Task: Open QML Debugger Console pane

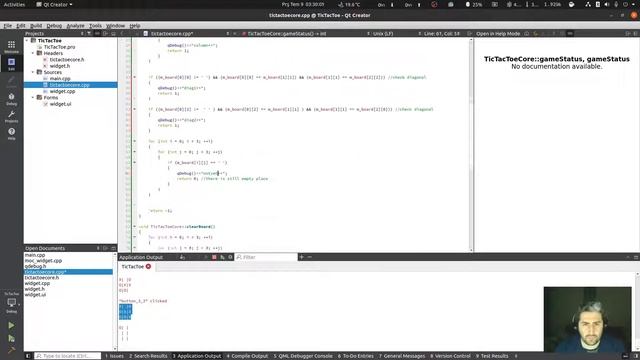Action: [x=303, y=356]
